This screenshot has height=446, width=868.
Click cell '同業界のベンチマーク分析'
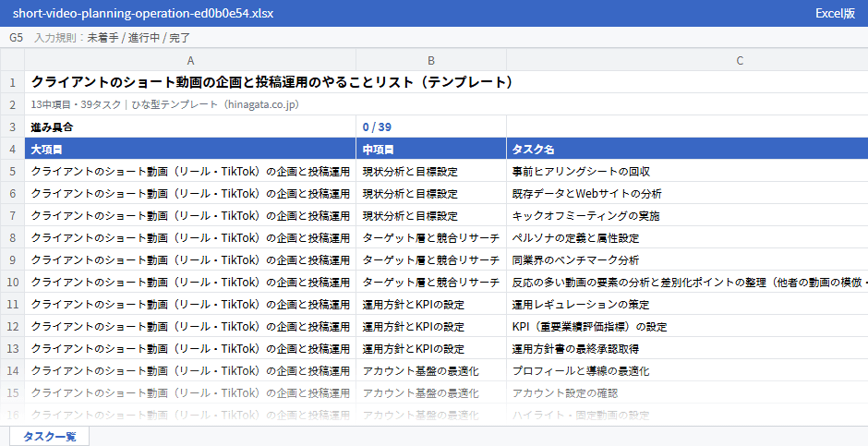click(x=687, y=259)
